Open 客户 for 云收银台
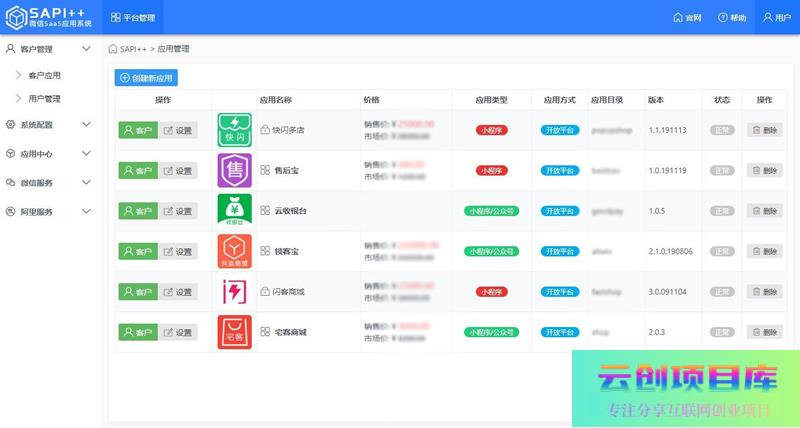Viewport: 800px width, 428px height. [x=138, y=211]
